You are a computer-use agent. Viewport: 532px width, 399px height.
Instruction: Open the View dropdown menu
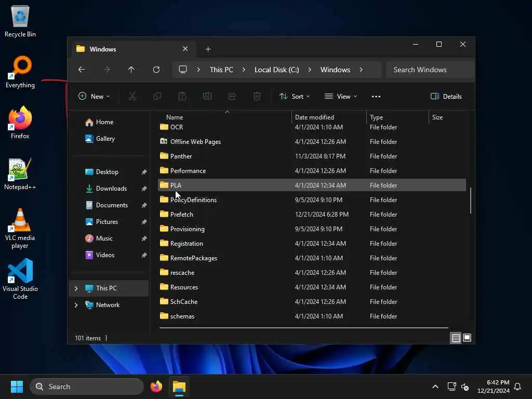(x=341, y=96)
